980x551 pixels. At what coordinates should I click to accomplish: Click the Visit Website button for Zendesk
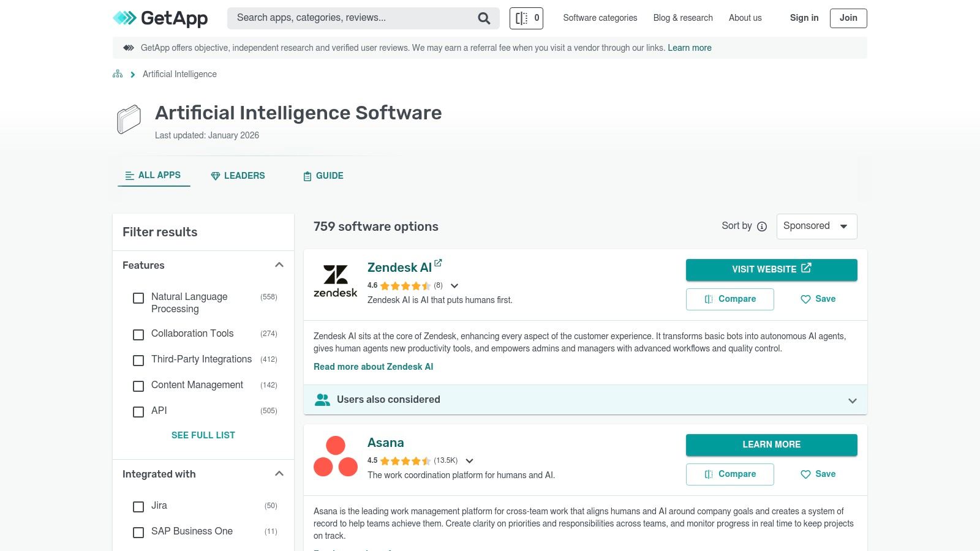tap(771, 269)
